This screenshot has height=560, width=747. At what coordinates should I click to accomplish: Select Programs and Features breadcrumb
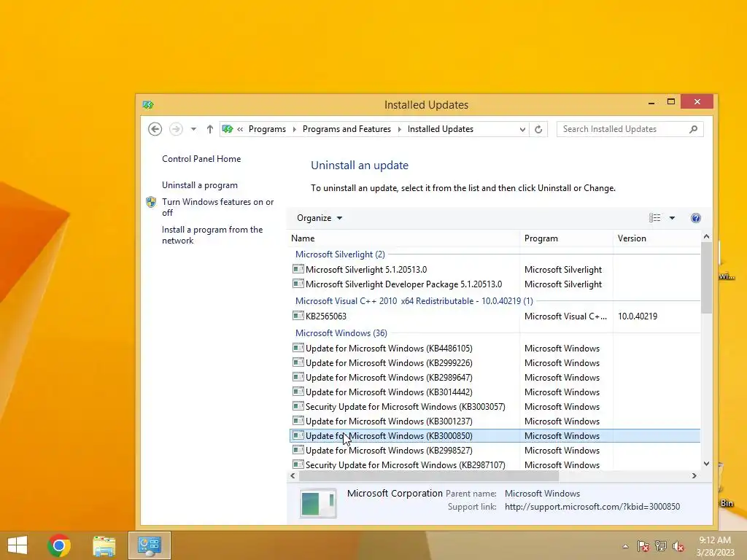point(347,129)
